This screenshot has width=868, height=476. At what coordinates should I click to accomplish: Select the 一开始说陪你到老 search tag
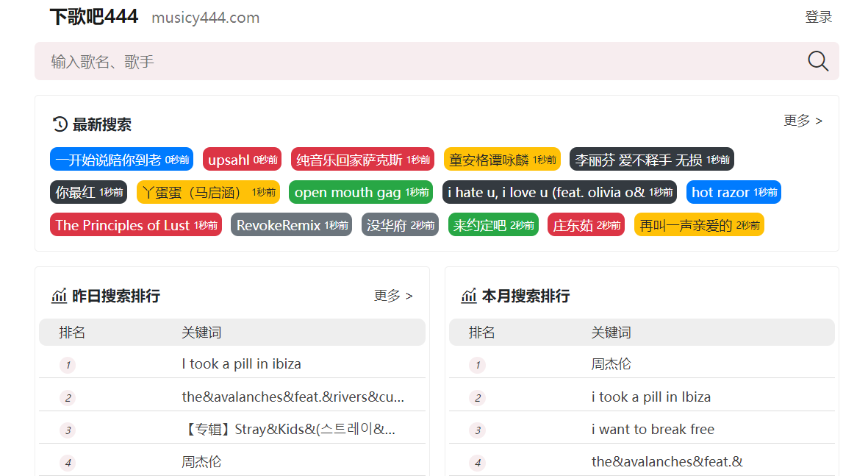point(121,160)
